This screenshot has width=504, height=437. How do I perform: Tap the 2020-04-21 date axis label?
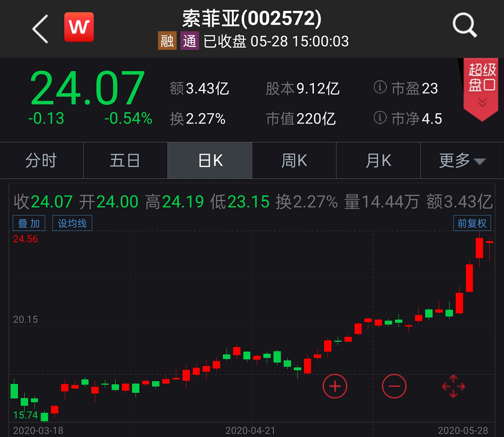point(250,430)
